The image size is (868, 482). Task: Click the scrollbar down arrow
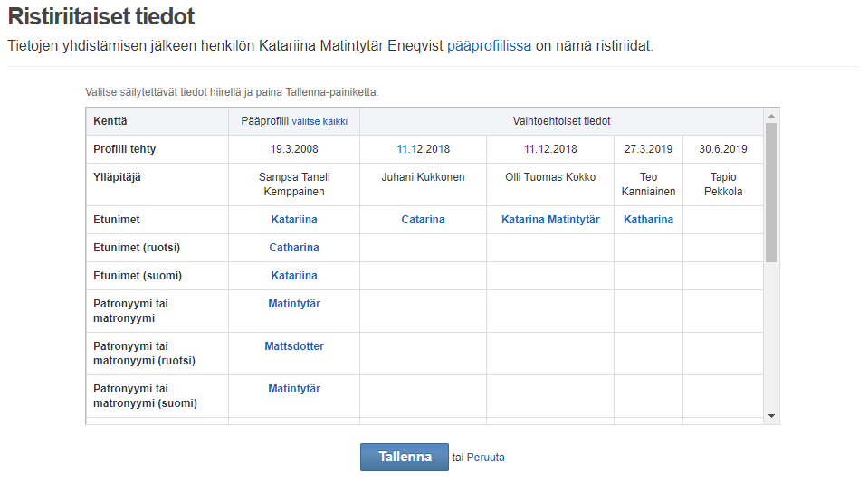pos(771,416)
